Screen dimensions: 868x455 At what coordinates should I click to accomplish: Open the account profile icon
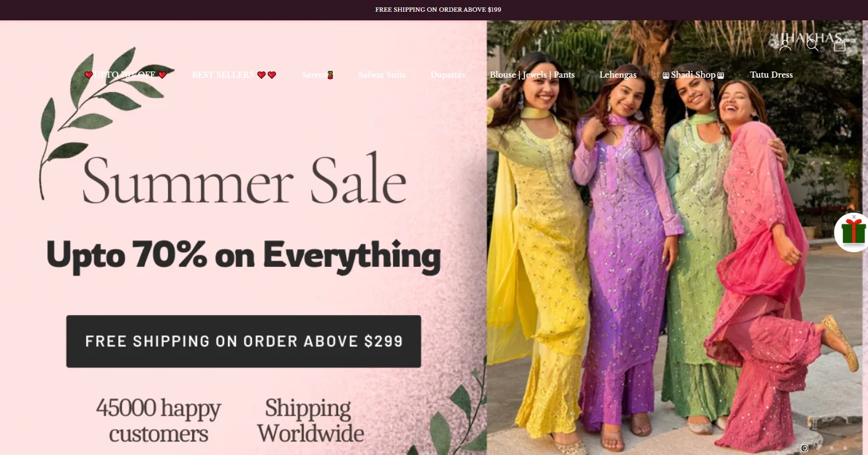[785, 45]
